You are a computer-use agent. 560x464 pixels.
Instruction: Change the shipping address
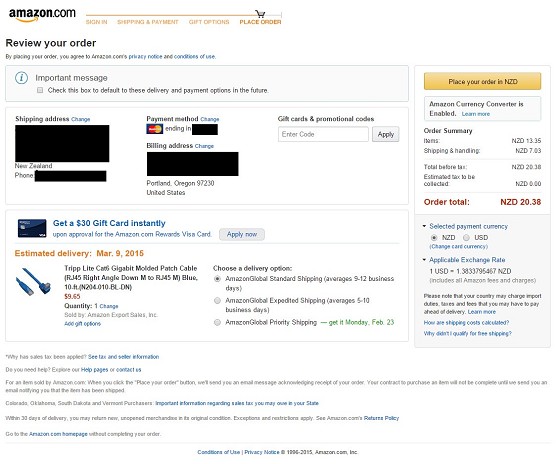[80, 119]
